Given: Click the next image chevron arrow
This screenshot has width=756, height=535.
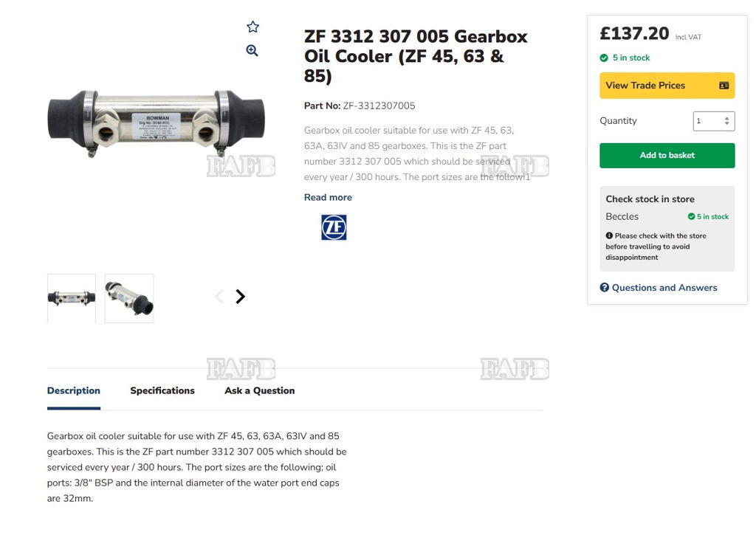Looking at the screenshot, I should coord(240,297).
